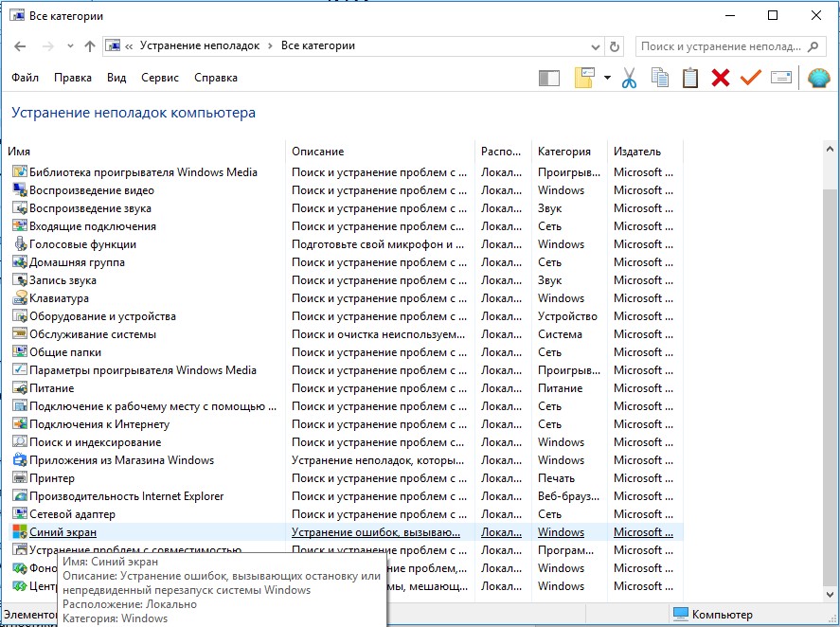Click Устранение неполадок in the breadcrumb
The height and width of the screenshot is (627, 840).
click(x=199, y=45)
